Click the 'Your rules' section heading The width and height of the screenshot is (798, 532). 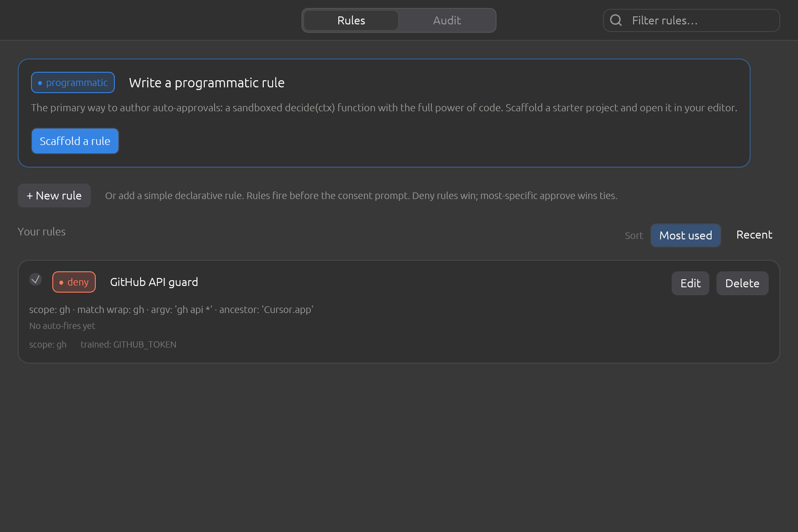42,232
